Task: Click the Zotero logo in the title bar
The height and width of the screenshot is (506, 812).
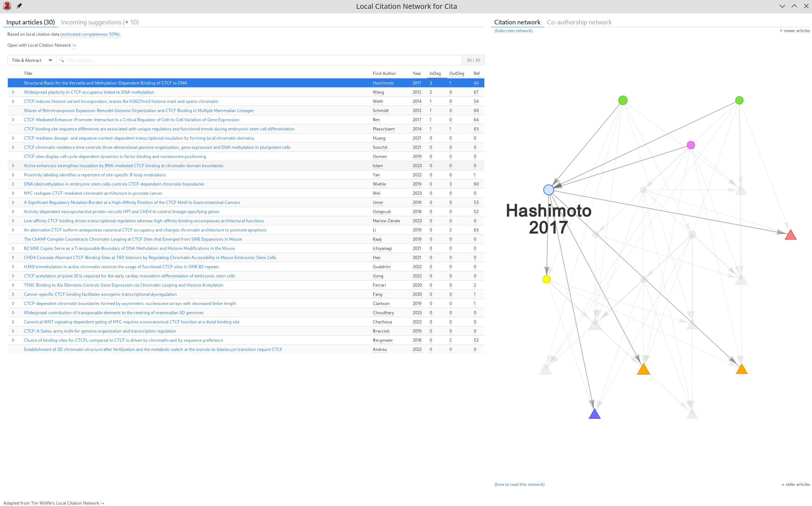Action: (x=6, y=6)
